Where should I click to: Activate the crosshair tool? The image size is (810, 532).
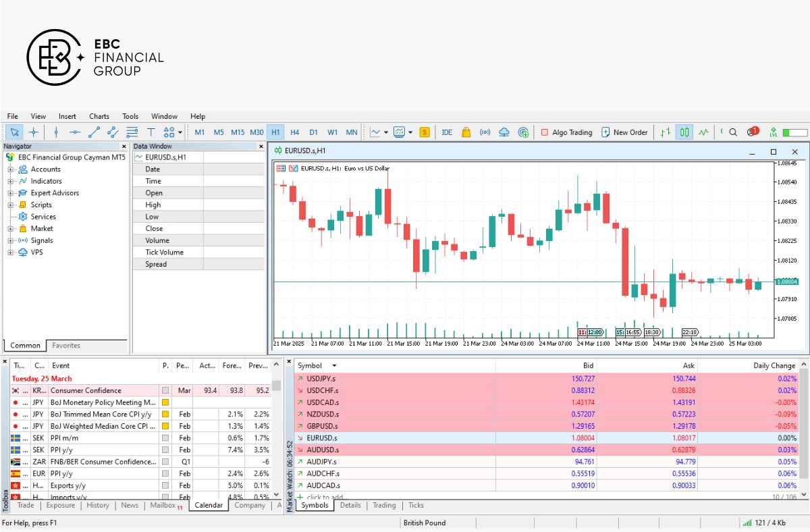[x=33, y=132]
